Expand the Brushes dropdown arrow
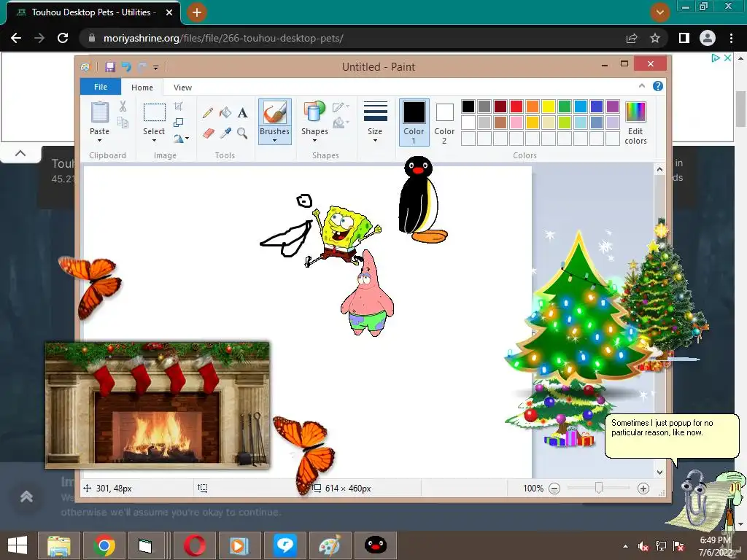The width and height of the screenshot is (747, 560). 275,141
